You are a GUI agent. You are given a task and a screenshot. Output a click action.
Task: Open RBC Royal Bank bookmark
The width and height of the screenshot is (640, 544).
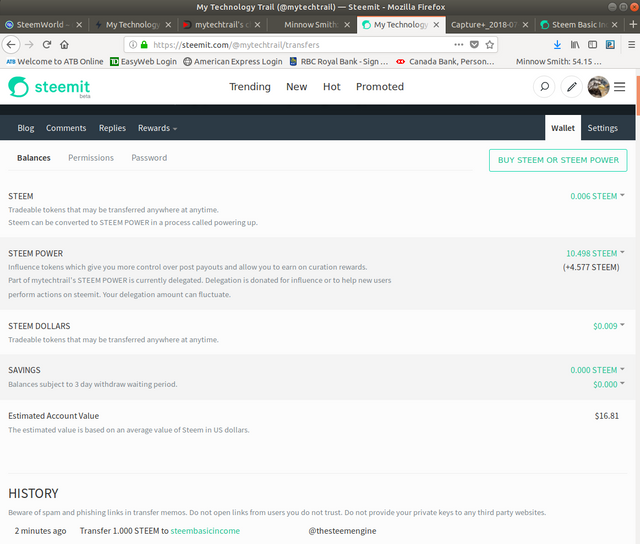point(339,62)
